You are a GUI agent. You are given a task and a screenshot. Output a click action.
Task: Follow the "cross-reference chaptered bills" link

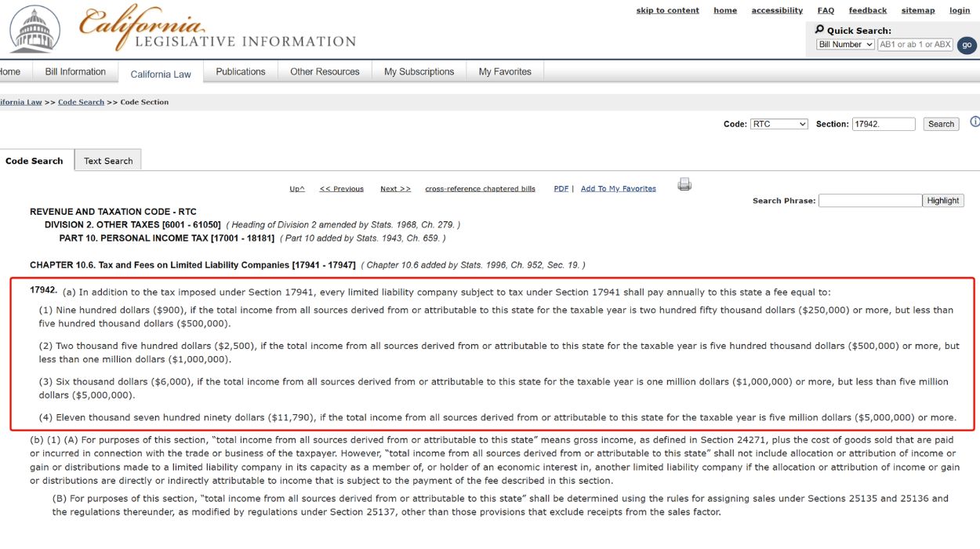click(479, 188)
